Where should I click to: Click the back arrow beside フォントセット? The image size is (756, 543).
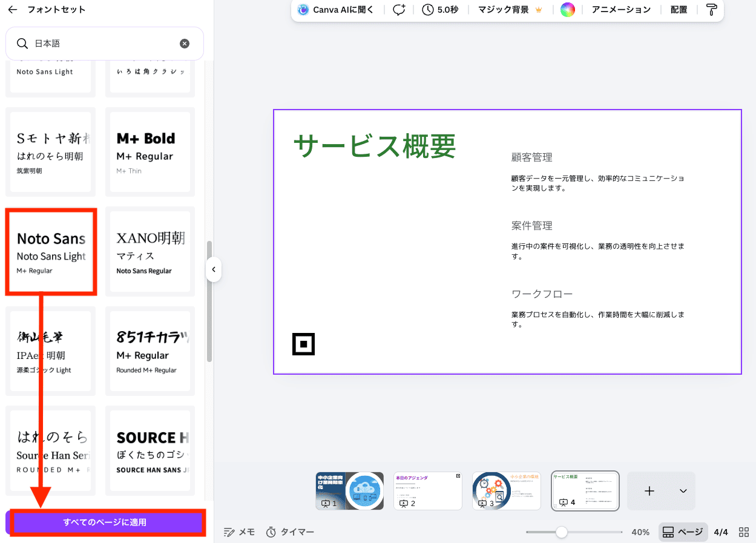[x=13, y=10]
